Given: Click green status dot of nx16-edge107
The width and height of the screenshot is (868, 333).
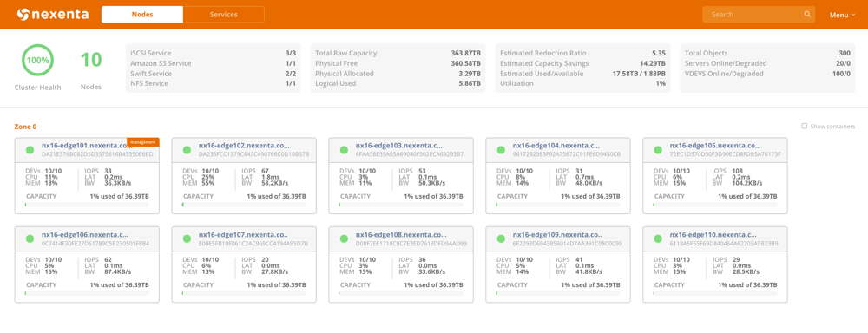Looking at the screenshot, I should (x=187, y=238).
